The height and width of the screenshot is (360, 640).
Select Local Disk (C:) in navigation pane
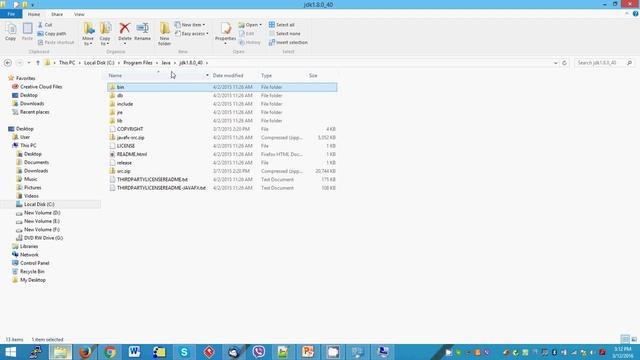pyautogui.click(x=35, y=204)
